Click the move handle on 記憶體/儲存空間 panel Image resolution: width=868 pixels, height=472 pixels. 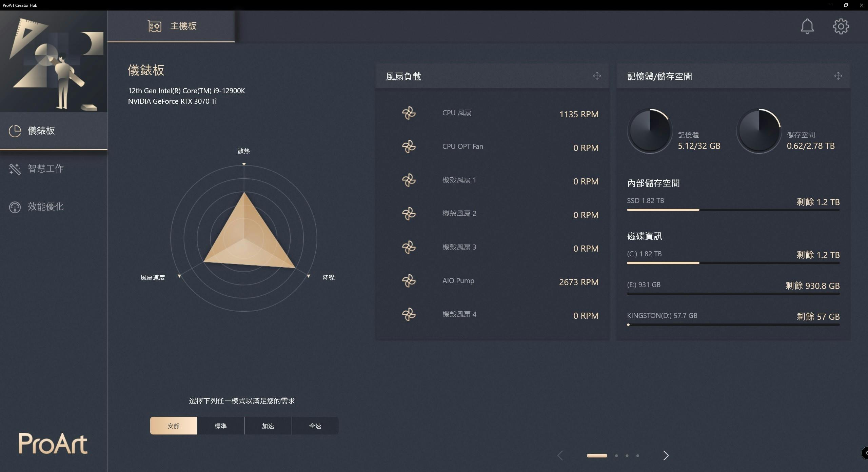tap(838, 76)
